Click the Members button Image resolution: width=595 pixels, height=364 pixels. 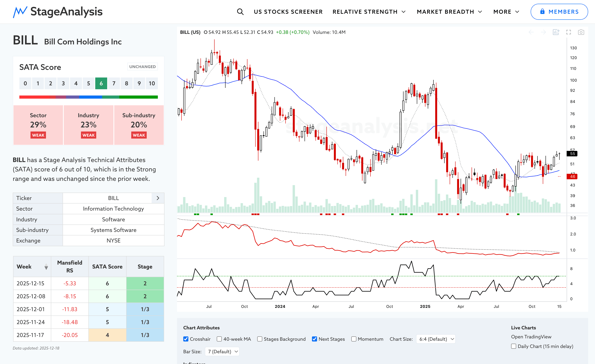(559, 12)
